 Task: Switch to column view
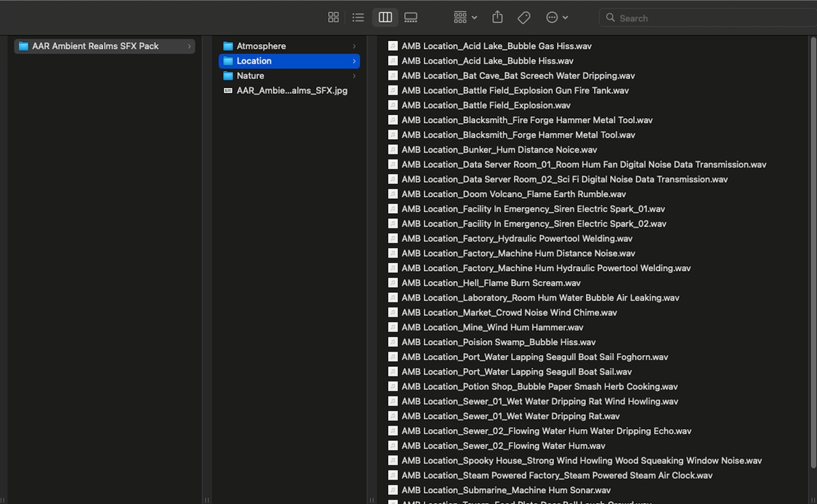coord(386,18)
